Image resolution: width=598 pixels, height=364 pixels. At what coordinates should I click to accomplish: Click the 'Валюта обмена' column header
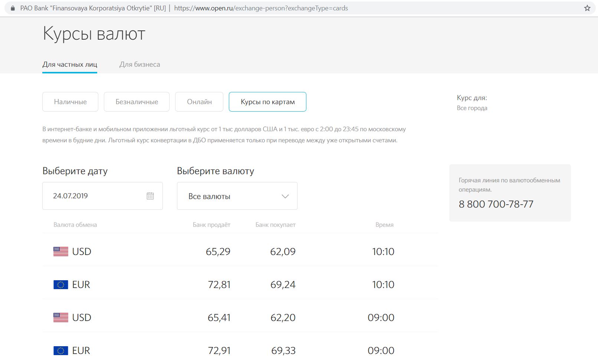(75, 225)
